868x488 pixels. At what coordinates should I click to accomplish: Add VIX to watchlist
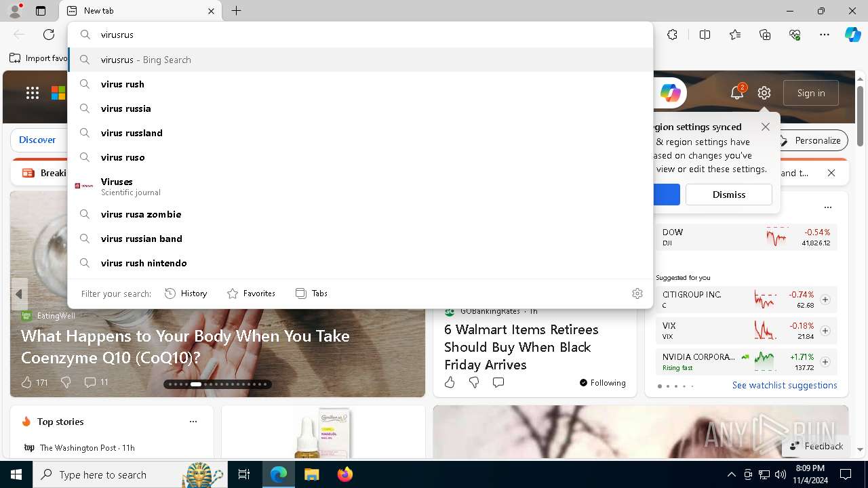pos(825,331)
